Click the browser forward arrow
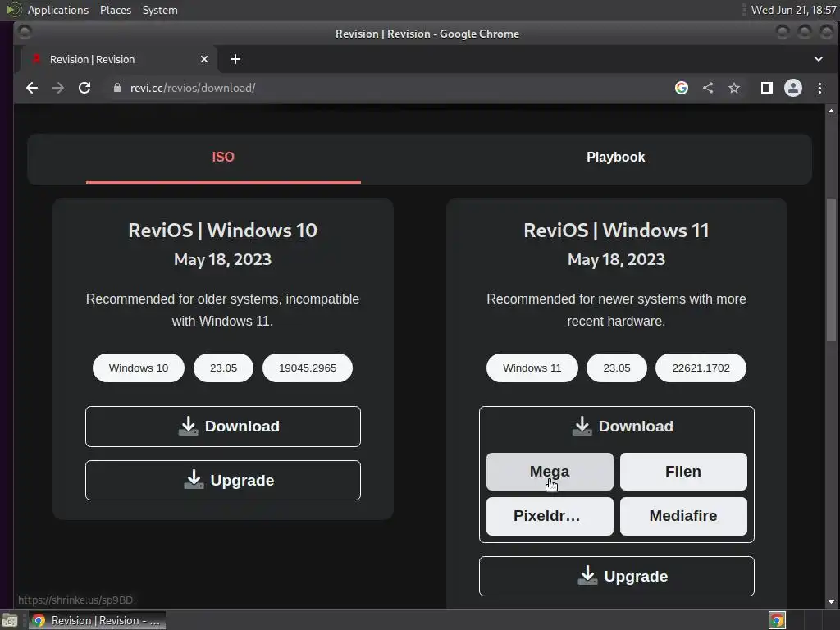Viewport: 840px width, 630px height. 58,88
